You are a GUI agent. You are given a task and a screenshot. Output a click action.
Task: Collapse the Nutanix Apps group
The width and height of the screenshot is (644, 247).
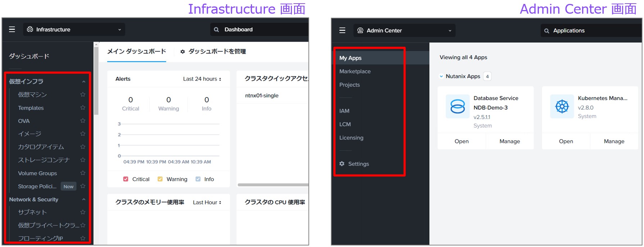(441, 76)
